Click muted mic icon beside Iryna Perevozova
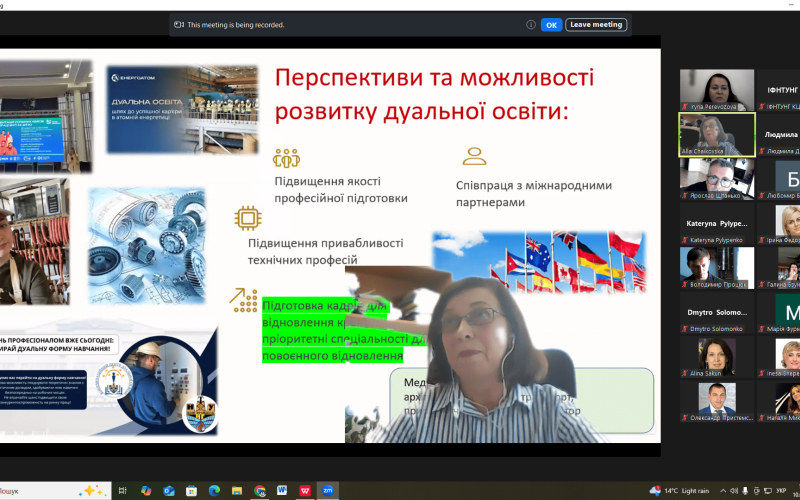Image resolution: width=800 pixels, height=500 pixels. [685, 107]
